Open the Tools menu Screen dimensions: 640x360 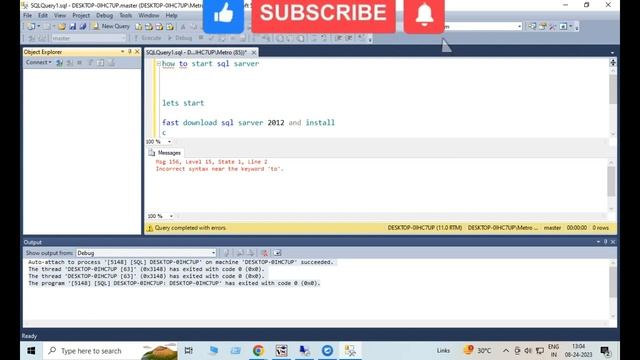(x=125, y=16)
